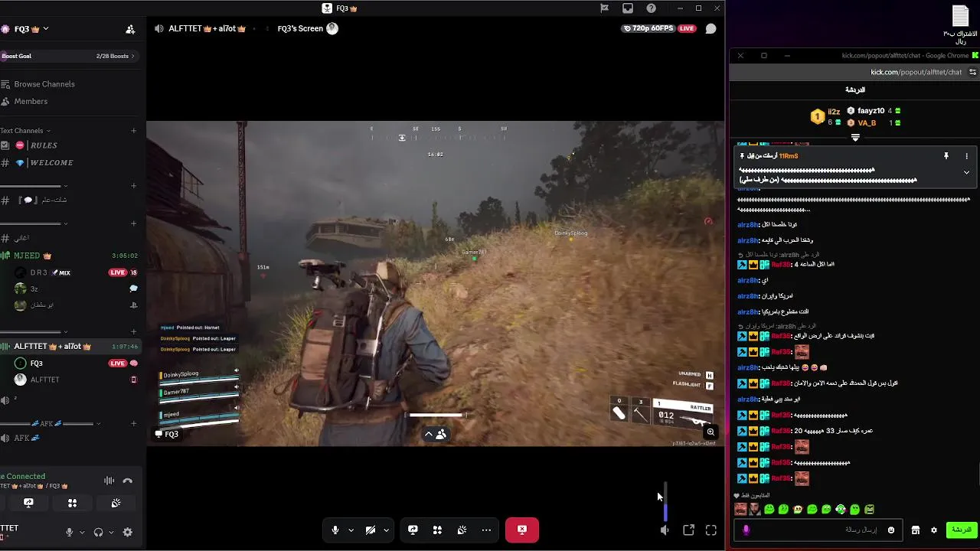Image resolution: width=980 pixels, height=551 pixels.
Task: Open microphone options arrow in stream bar
Action: tap(351, 530)
